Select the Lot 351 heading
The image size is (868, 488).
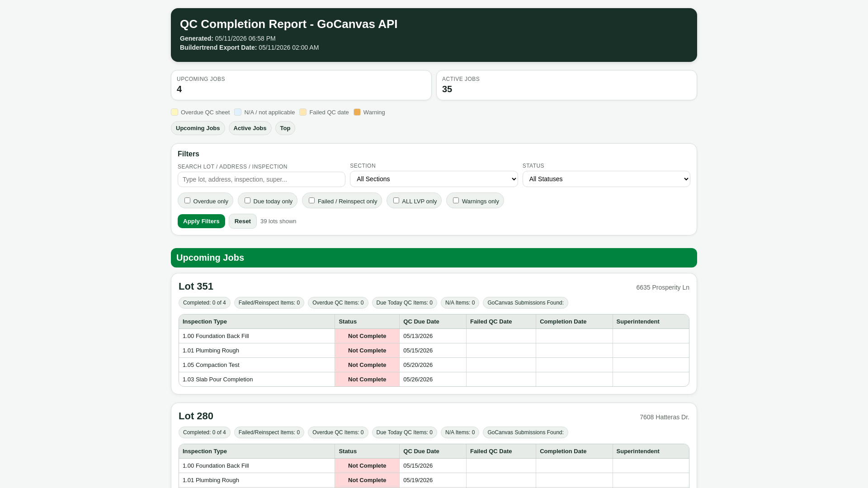(196, 286)
